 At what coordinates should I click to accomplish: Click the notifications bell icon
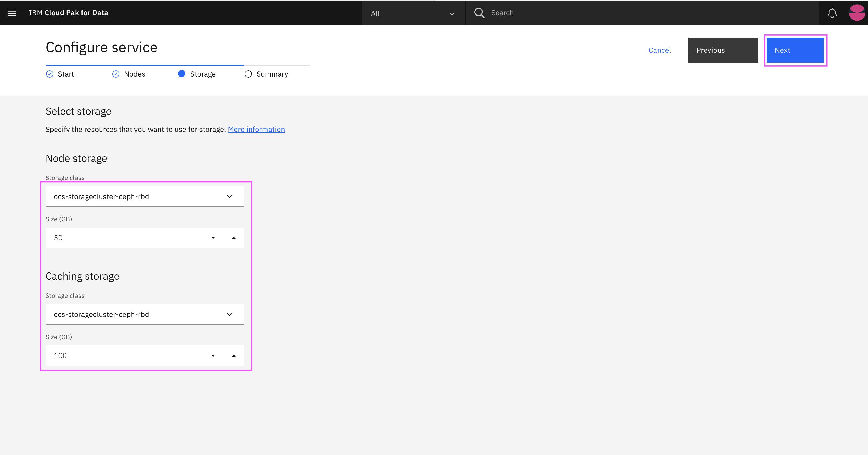[x=832, y=13]
